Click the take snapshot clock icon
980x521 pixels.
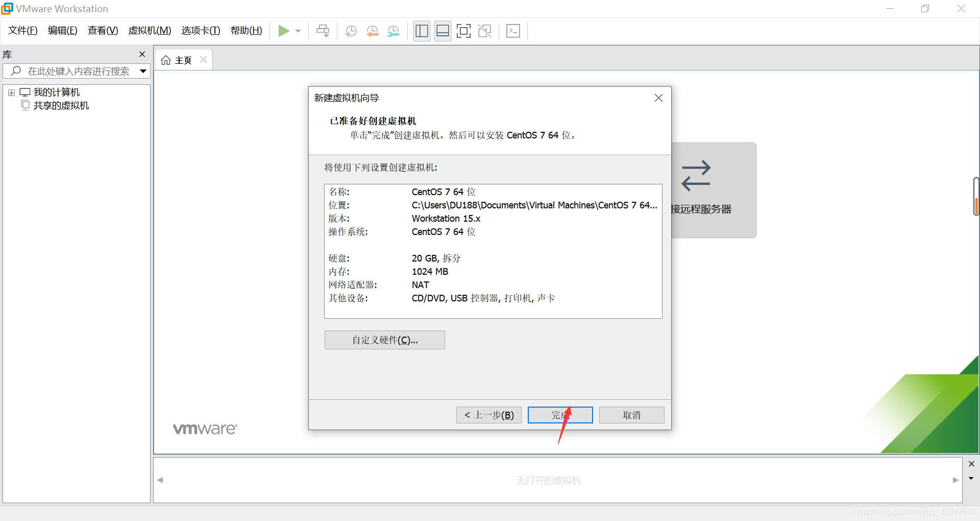coord(351,31)
